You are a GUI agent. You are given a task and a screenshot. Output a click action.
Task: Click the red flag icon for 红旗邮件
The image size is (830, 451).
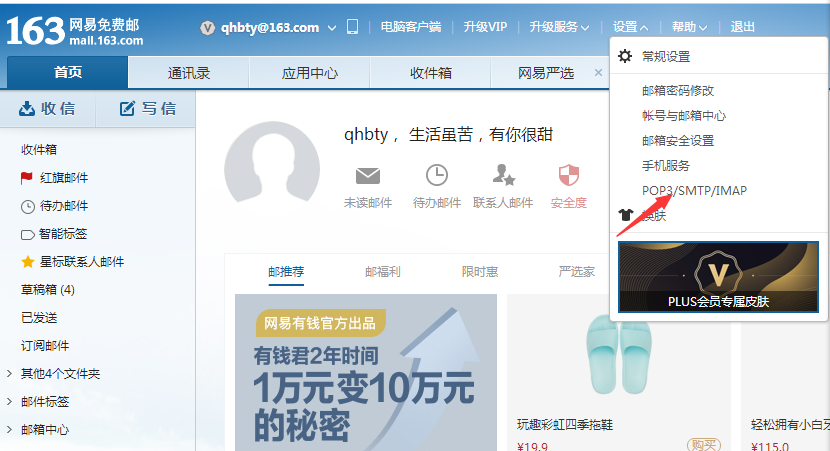26,178
